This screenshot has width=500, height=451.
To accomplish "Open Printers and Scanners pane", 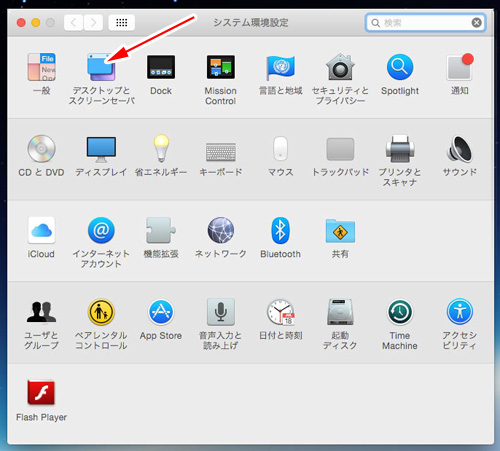I will [x=400, y=149].
